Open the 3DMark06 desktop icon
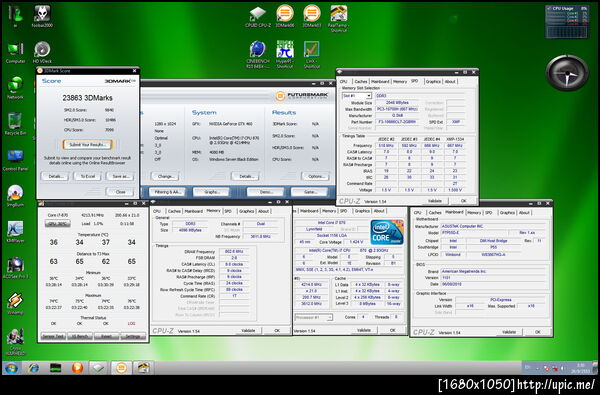This screenshot has height=395, width=600. pos(285,16)
